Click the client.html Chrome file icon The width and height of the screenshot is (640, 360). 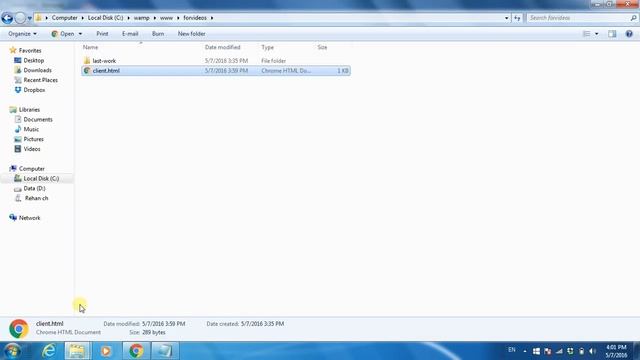87,71
